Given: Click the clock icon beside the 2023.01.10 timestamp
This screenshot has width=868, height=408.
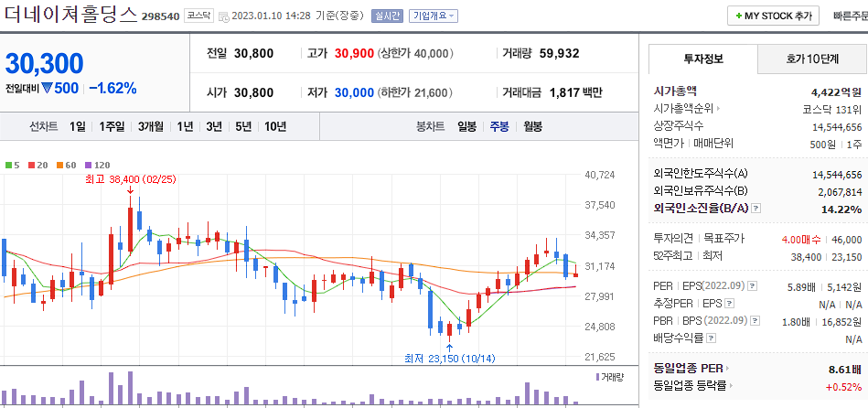Looking at the screenshot, I should 224,16.
